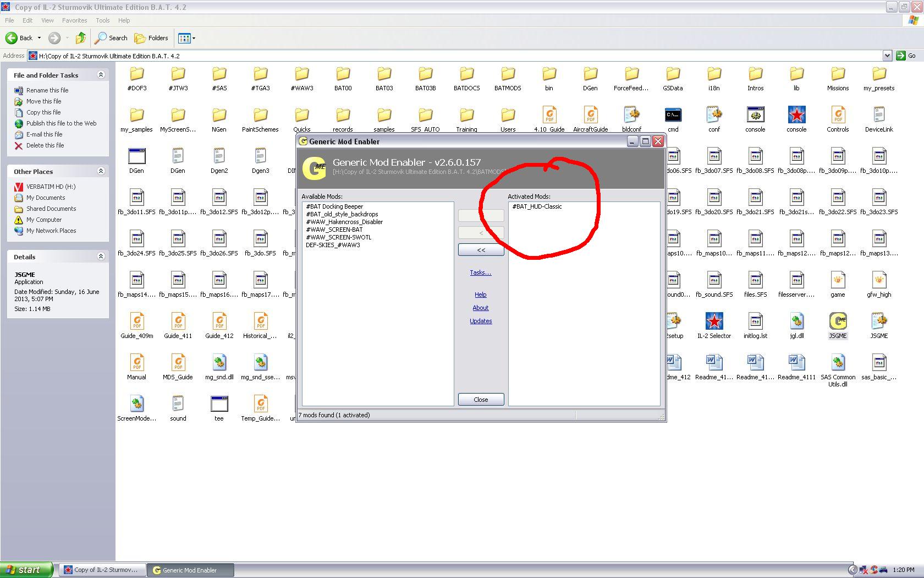This screenshot has height=578, width=924.
Task: Open the Help link in Mod Enabler
Action: coord(481,295)
